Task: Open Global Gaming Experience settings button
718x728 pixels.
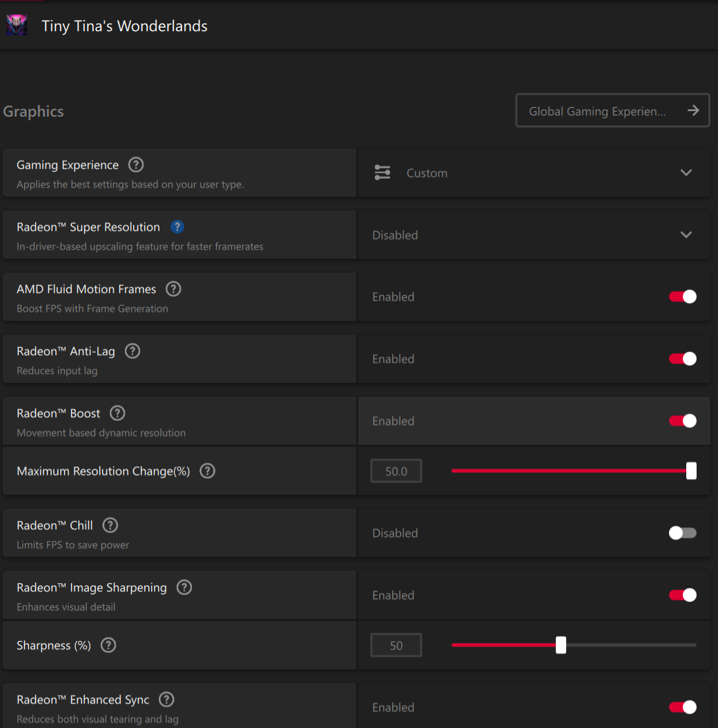Action: click(x=612, y=111)
